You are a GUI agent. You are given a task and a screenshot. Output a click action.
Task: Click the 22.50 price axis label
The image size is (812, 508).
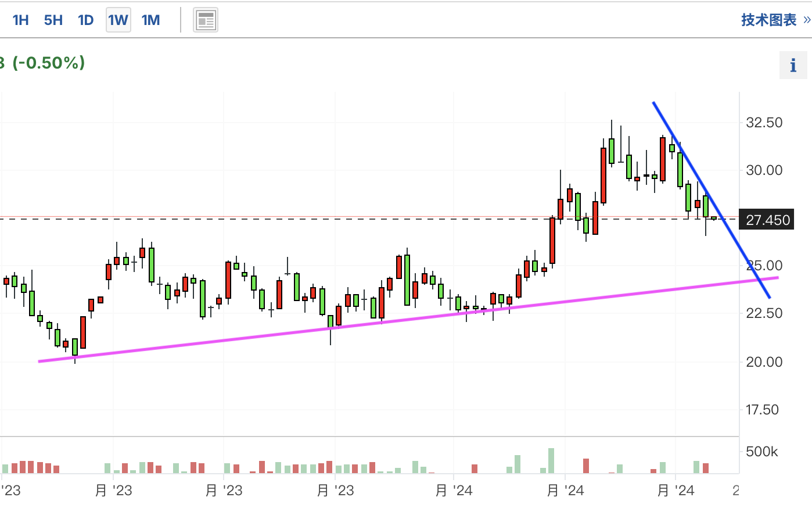(764, 313)
